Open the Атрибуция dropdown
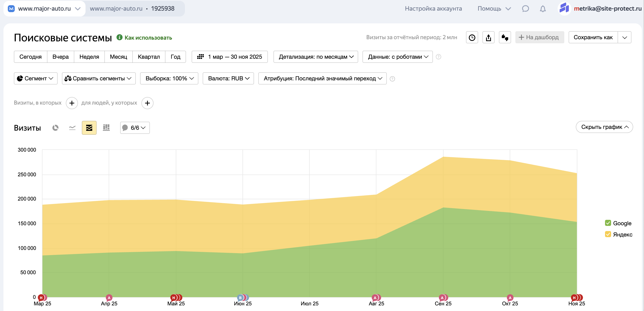This screenshot has height=311, width=644. point(322,78)
